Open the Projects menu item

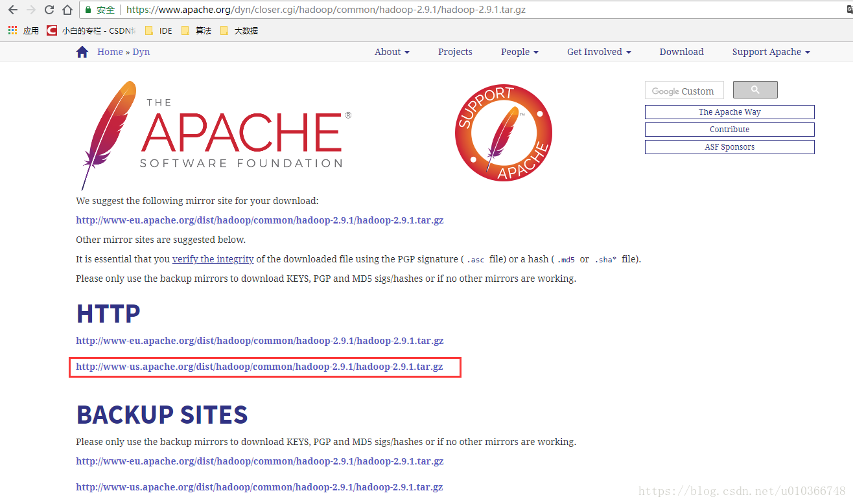(x=455, y=52)
